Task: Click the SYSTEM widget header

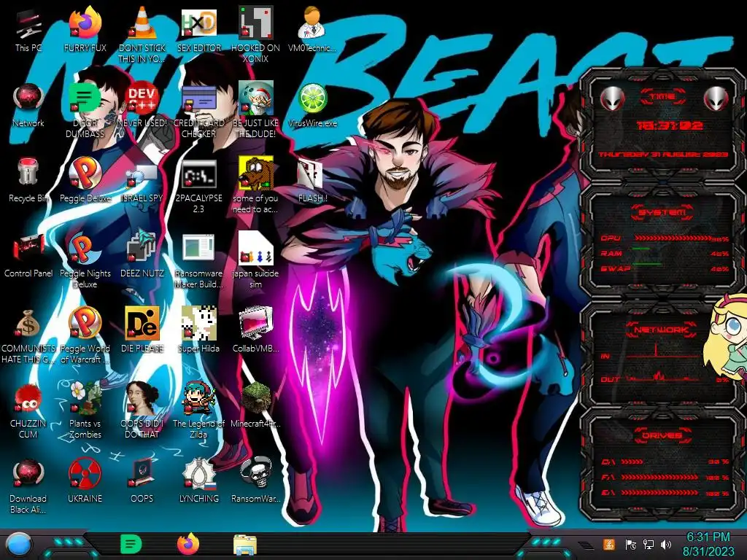Action: 662,212
